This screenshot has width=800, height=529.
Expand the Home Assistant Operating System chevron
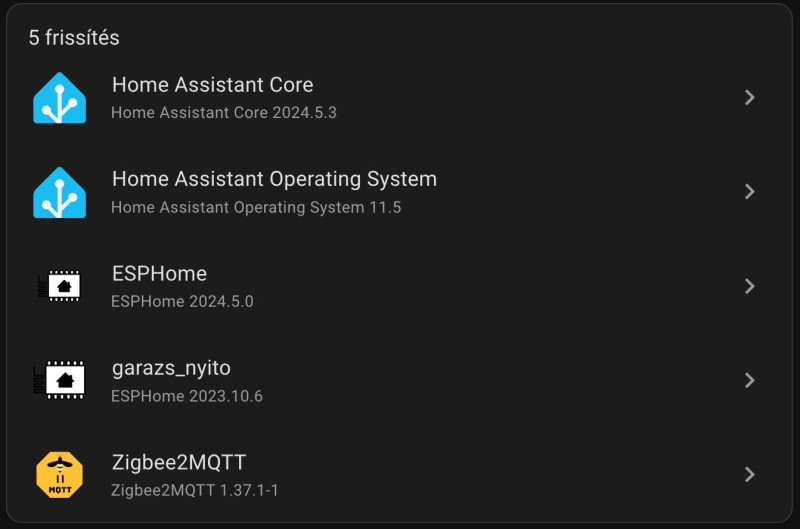[749, 192]
